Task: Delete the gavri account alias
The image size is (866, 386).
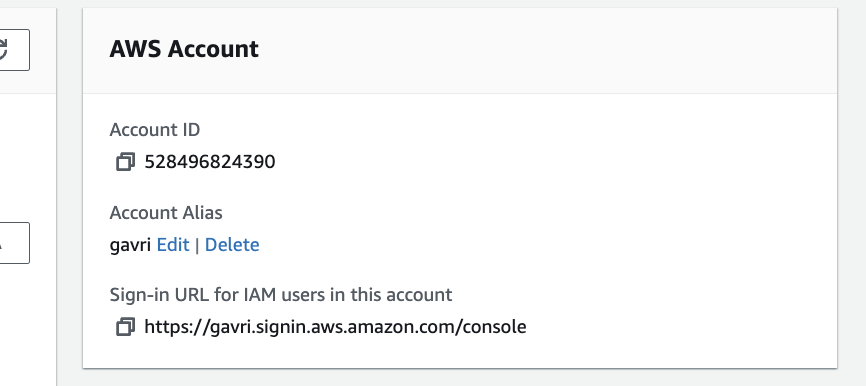Action: tap(232, 244)
